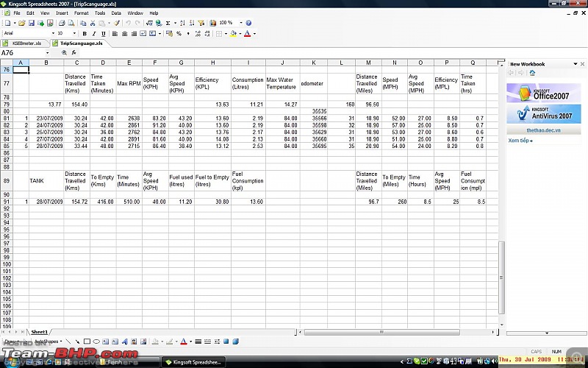Click the New workbook icon
Screen dimensions: 588x368
(7, 24)
